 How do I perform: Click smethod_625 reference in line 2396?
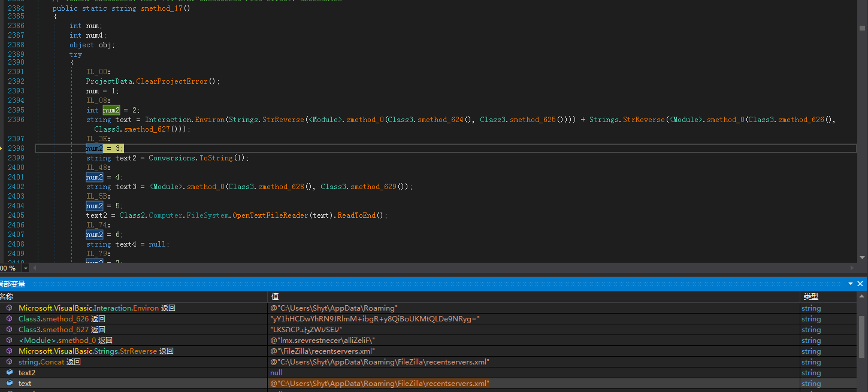coord(533,120)
